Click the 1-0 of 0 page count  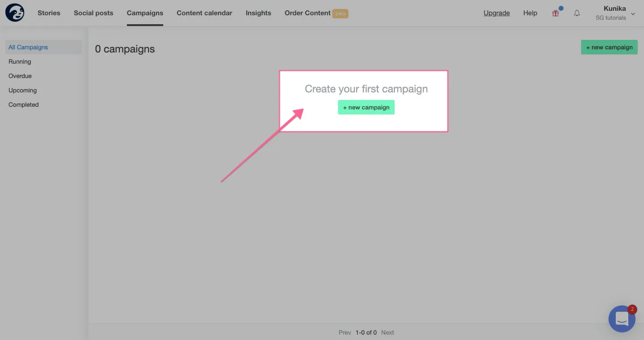tap(366, 332)
